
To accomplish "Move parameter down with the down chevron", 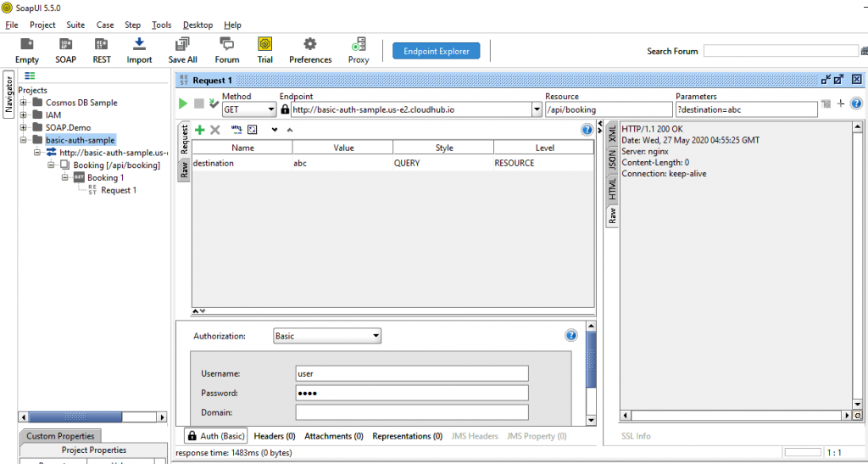I will pos(275,130).
